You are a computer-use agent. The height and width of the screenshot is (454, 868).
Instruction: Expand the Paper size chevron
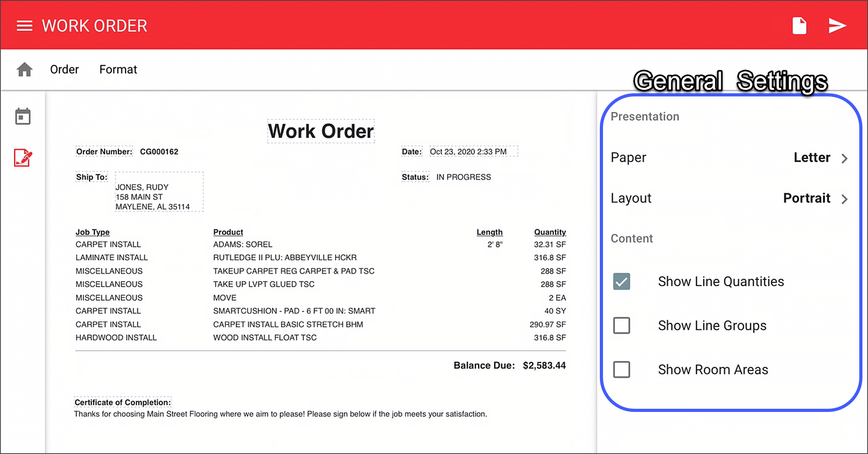point(845,158)
